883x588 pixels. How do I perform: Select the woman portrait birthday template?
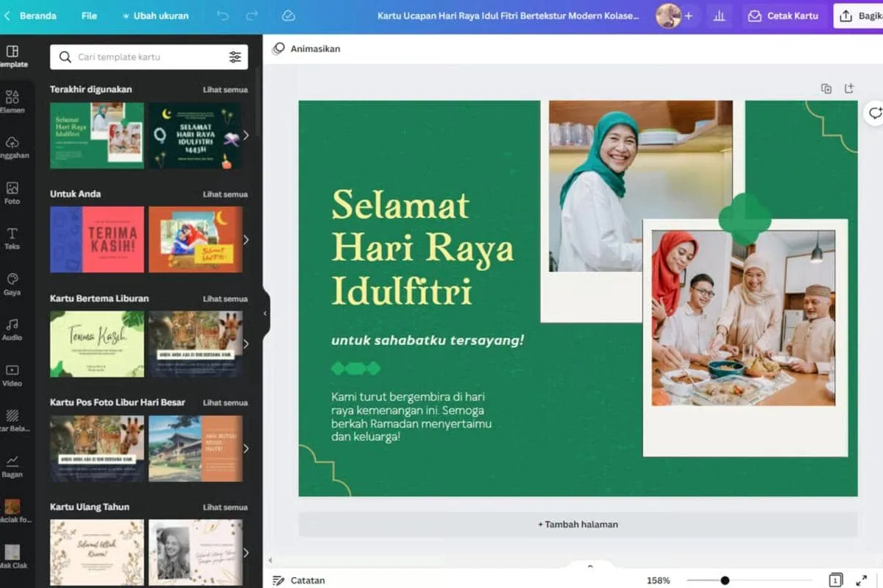click(x=195, y=553)
